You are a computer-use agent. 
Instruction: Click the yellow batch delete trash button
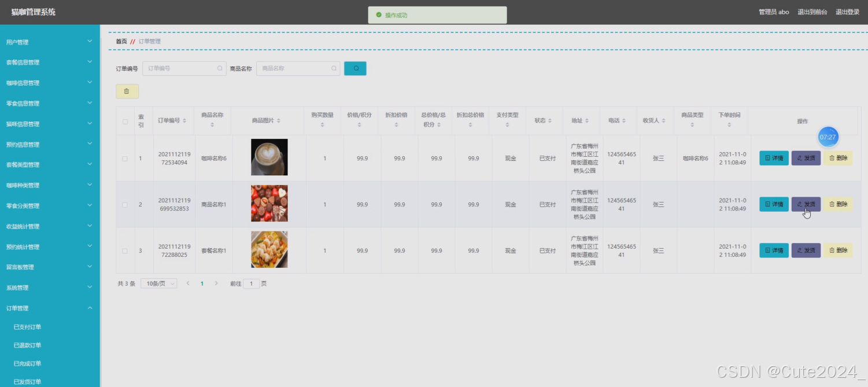[127, 91]
